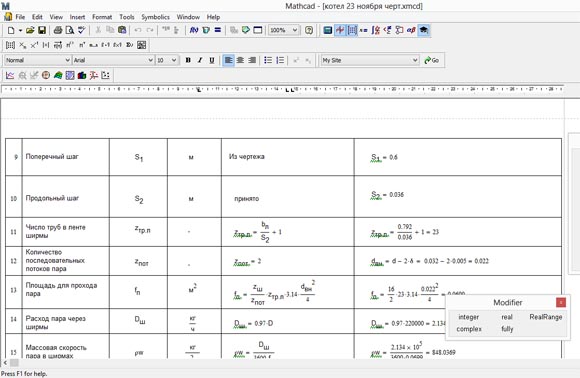
Task: Click fully in the Modifier palette
Action: pos(507,329)
